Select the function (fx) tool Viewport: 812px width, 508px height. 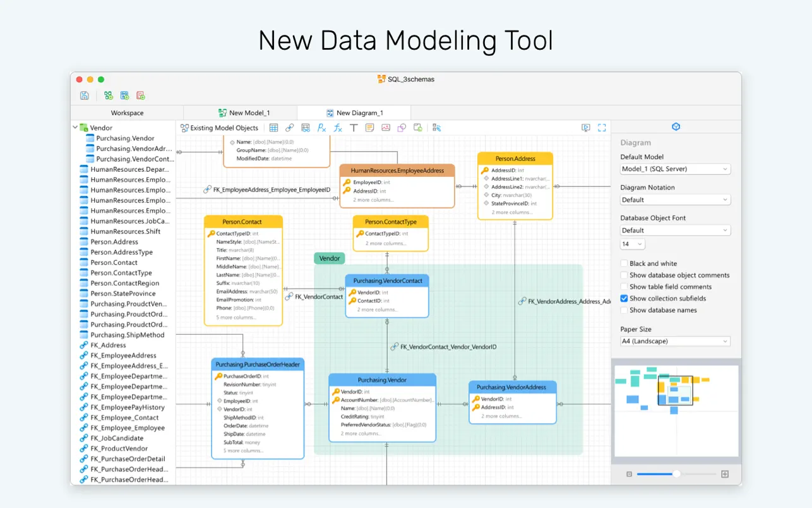[338, 128]
